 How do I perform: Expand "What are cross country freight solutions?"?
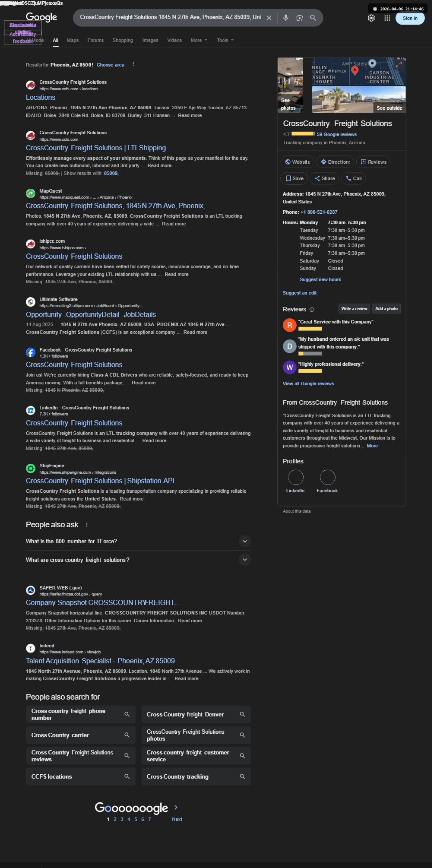click(138, 560)
